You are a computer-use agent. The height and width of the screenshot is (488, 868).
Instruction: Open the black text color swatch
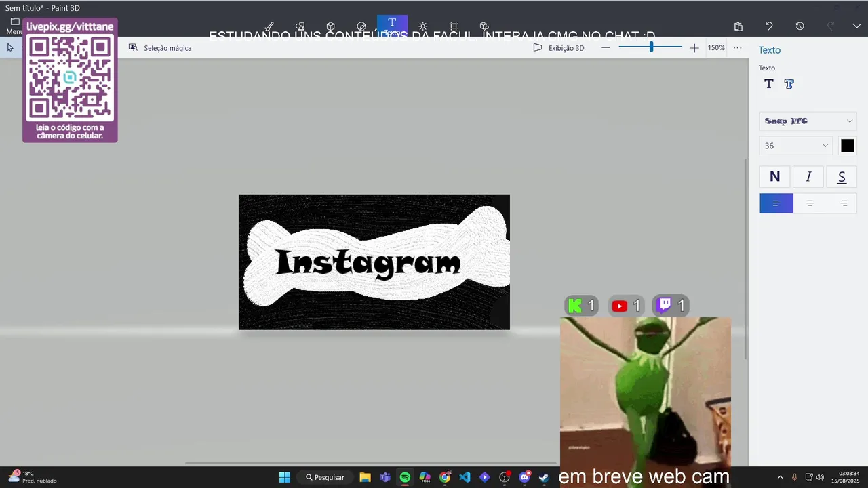point(848,146)
